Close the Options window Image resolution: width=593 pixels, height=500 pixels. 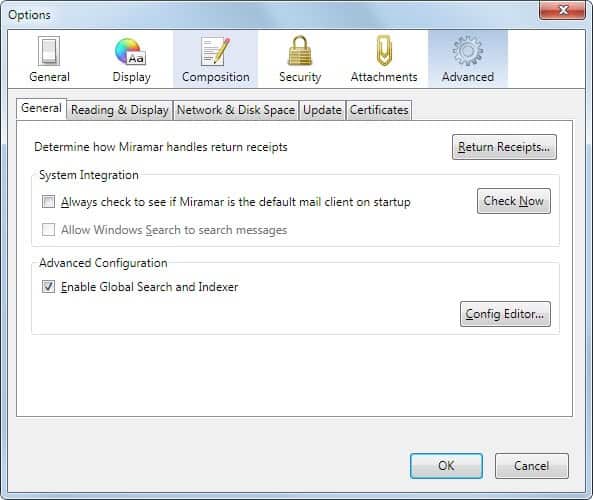coord(563,10)
